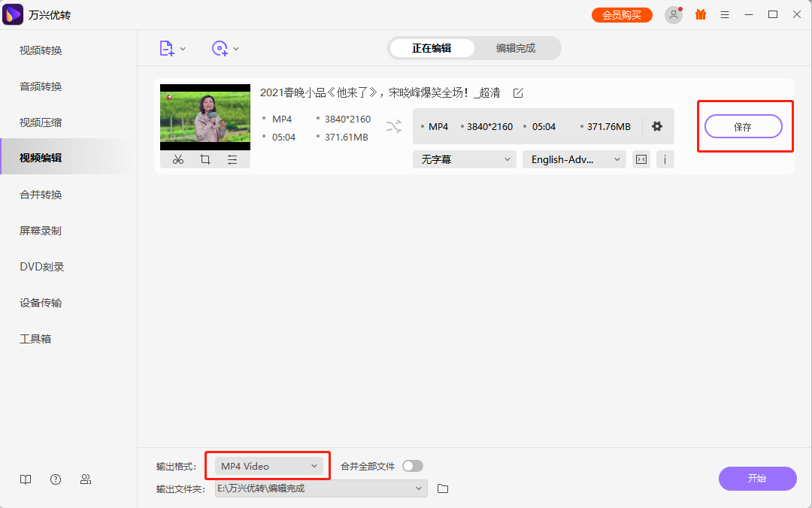
Task: Open output settings gear icon
Action: (x=657, y=126)
